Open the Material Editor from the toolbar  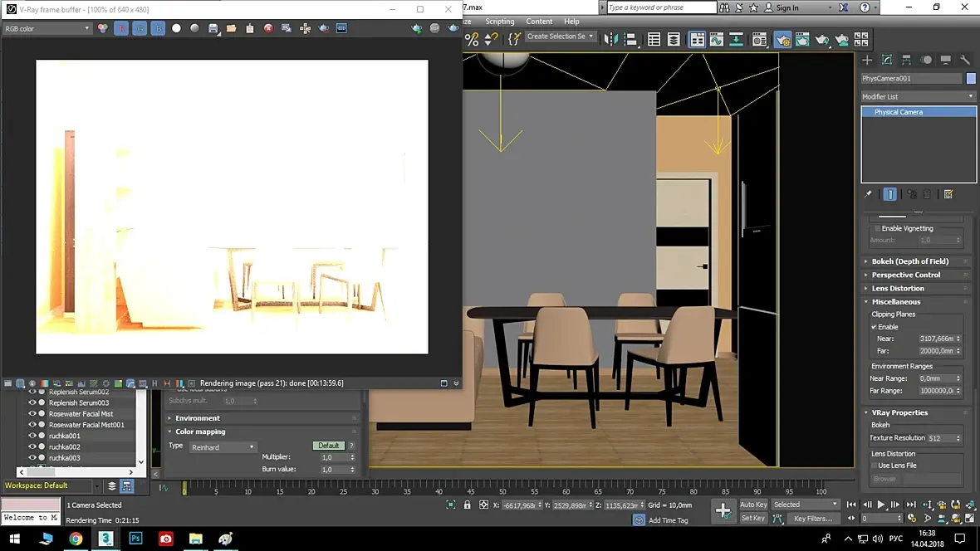click(759, 40)
